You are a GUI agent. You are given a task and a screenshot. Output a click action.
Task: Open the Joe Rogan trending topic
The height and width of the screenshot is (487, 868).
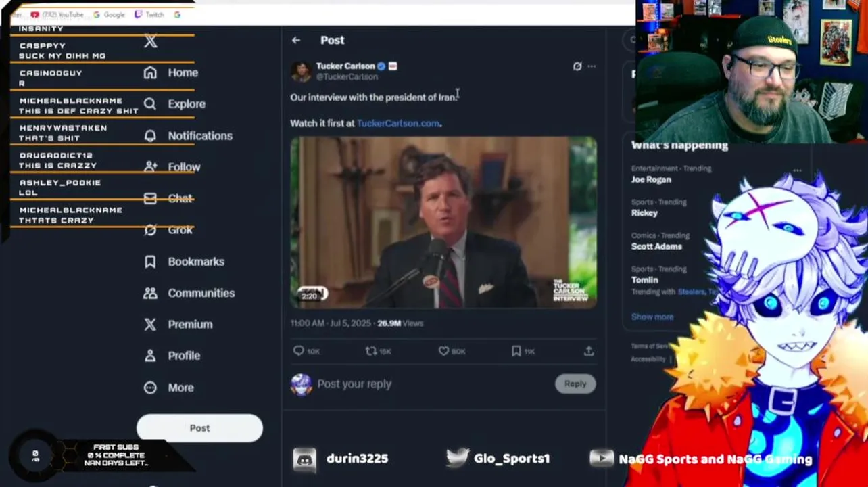(x=651, y=179)
